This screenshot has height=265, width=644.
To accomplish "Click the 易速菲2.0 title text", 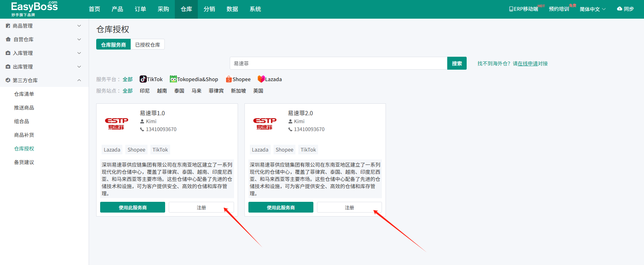I will pos(300,113).
